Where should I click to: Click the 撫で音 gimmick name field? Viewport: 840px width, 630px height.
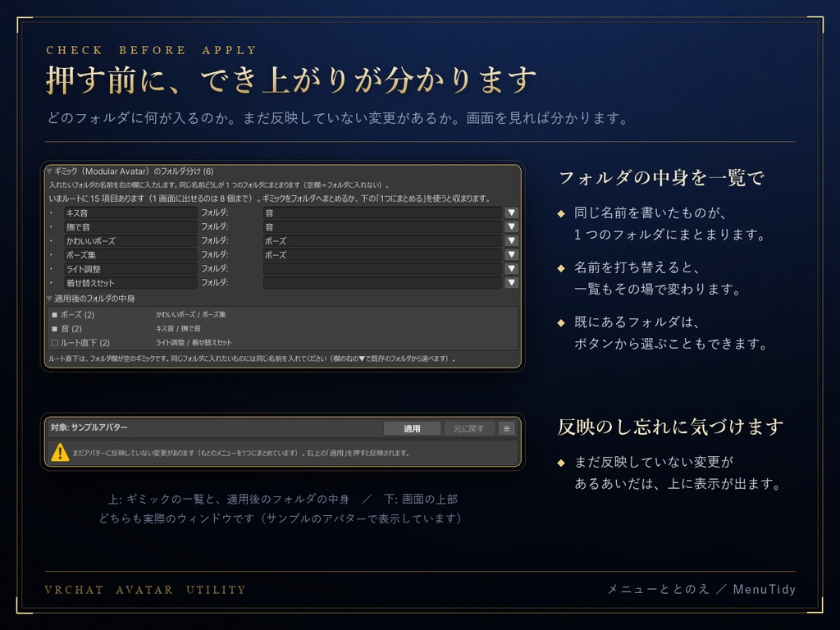(130, 226)
